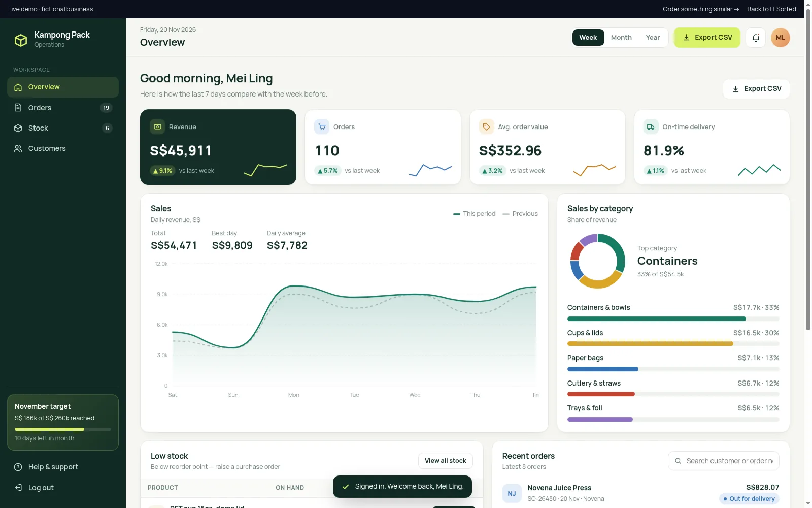812x508 pixels.
Task: Click the Out for delivery status badge
Action: click(749, 499)
